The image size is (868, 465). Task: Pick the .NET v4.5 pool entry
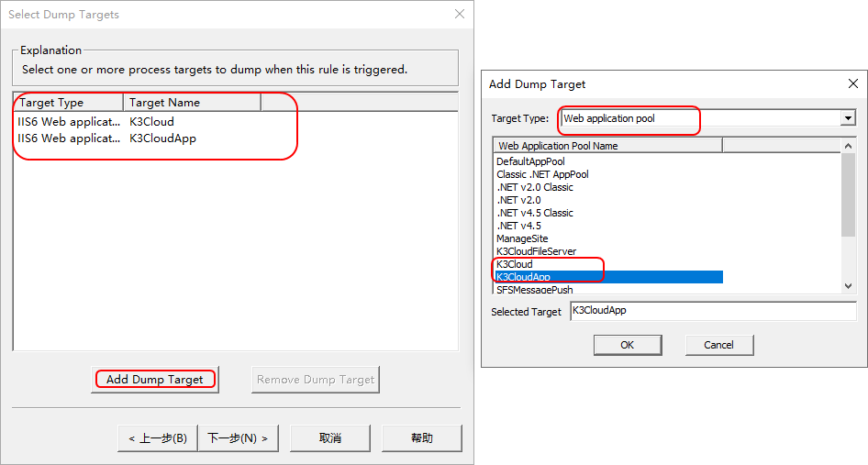point(518,226)
